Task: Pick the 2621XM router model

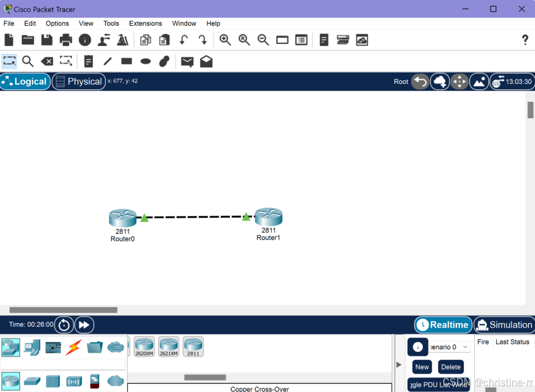Action: point(169,347)
